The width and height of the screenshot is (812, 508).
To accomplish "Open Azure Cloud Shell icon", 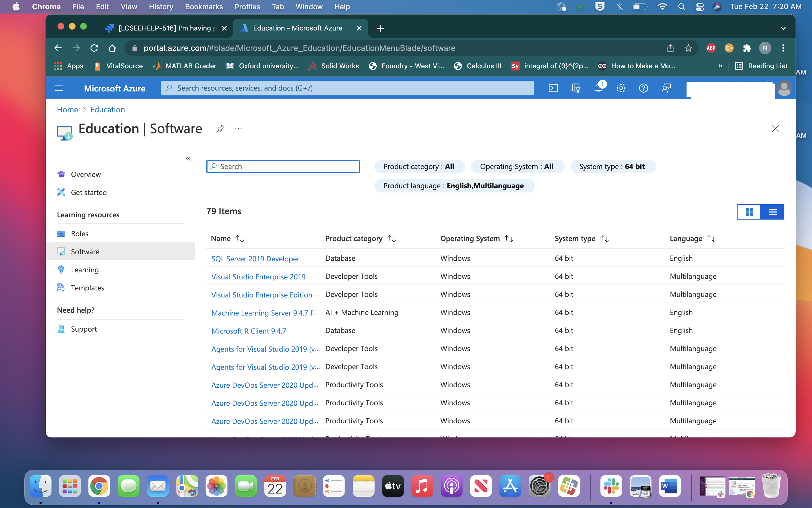I will (553, 88).
